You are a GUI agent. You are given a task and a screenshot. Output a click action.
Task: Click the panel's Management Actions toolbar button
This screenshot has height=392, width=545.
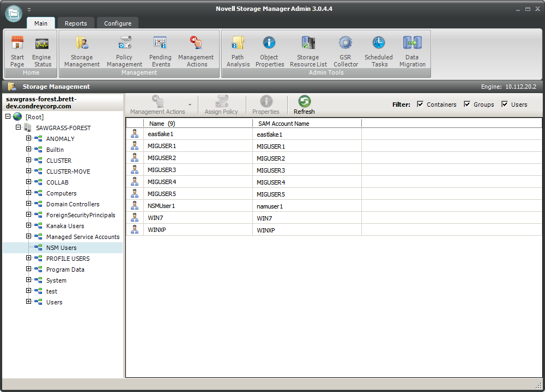click(x=158, y=105)
